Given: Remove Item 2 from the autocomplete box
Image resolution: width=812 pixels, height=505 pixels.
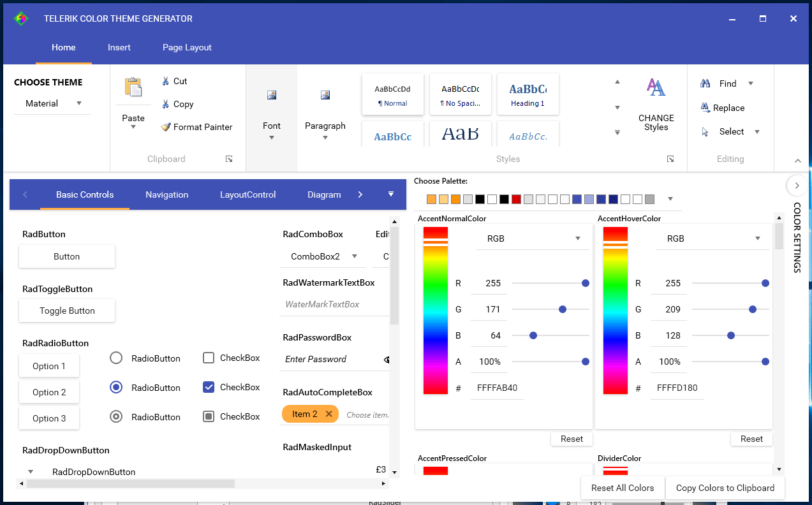Looking at the screenshot, I should [x=329, y=414].
